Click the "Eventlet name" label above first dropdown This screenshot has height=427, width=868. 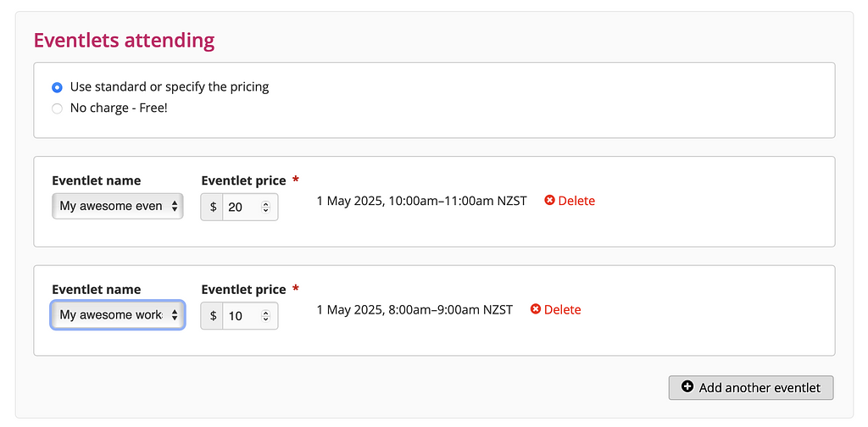[x=97, y=180]
